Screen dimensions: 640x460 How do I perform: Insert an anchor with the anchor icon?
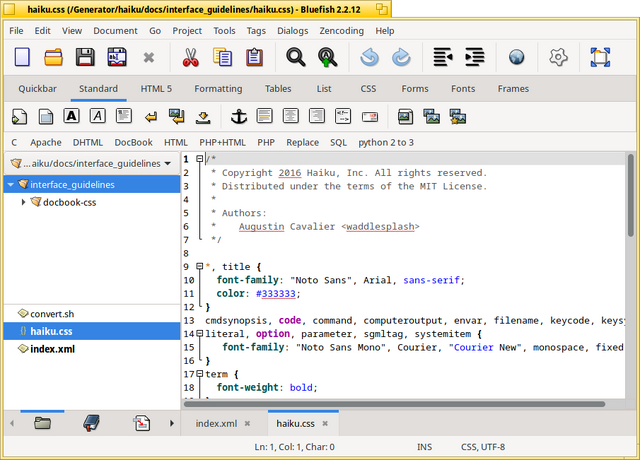239,116
